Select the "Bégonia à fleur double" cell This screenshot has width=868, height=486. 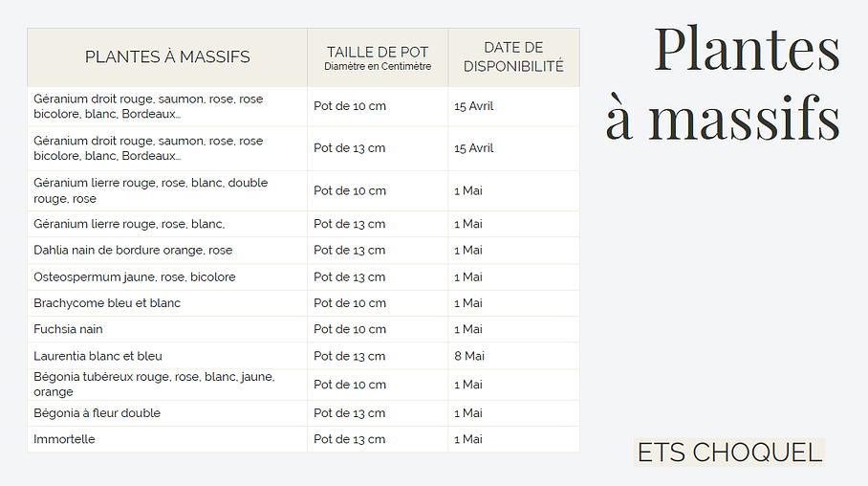point(97,413)
